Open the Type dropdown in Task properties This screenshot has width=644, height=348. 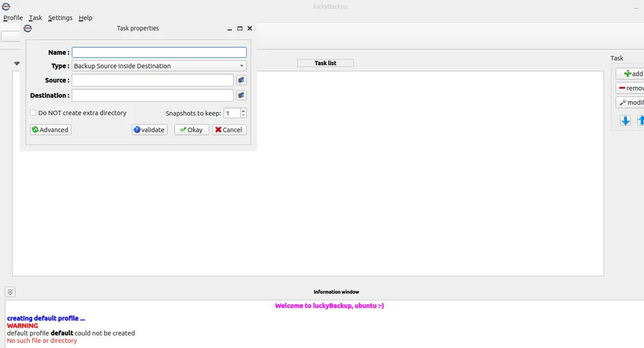tap(159, 66)
